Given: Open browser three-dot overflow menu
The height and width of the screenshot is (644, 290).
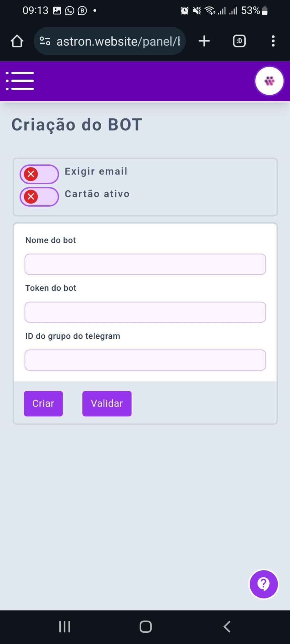Looking at the screenshot, I should coord(273,41).
